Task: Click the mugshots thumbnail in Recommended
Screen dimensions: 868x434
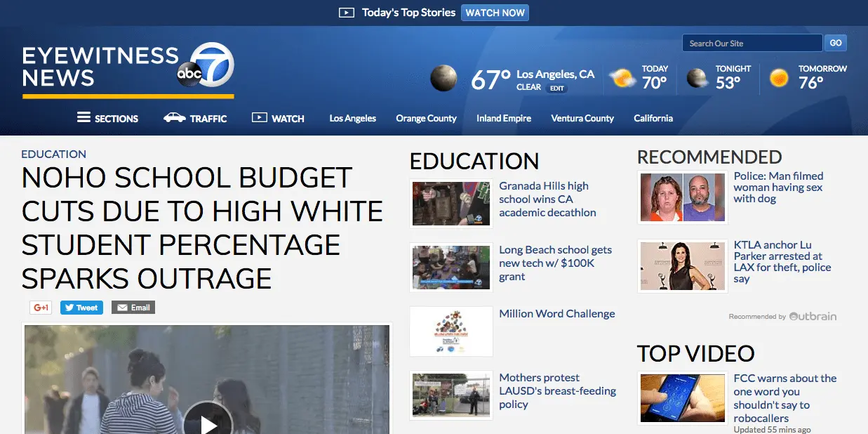Action: click(683, 197)
